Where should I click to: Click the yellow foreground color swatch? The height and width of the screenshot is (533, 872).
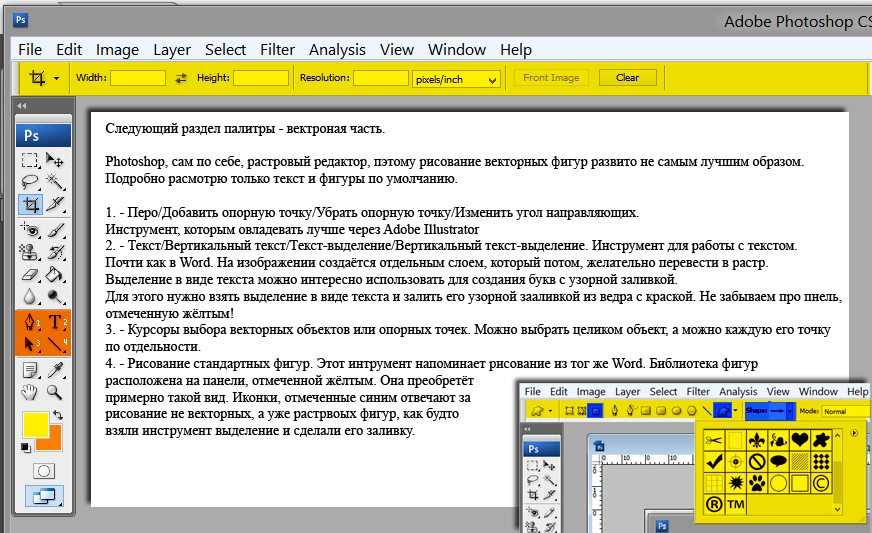36,425
